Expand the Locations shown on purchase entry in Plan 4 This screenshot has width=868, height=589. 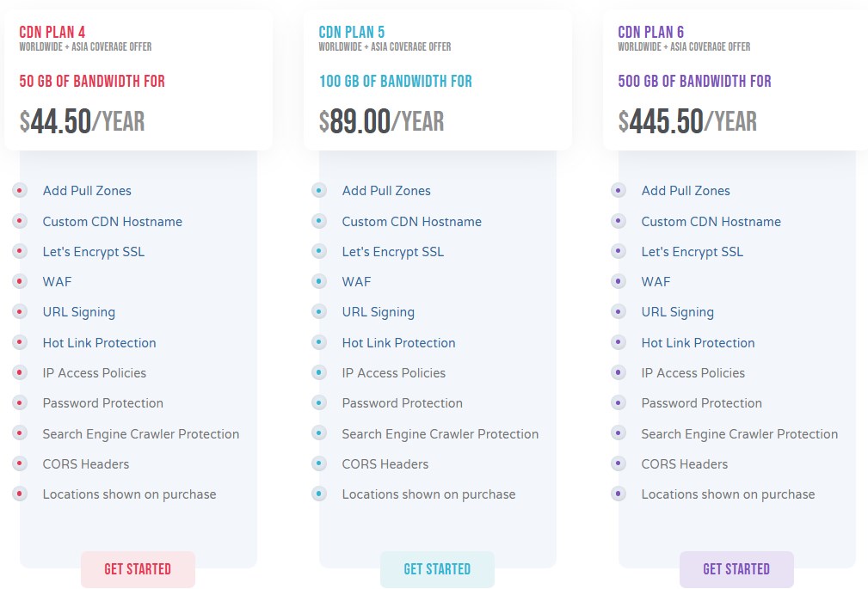[129, 494]
